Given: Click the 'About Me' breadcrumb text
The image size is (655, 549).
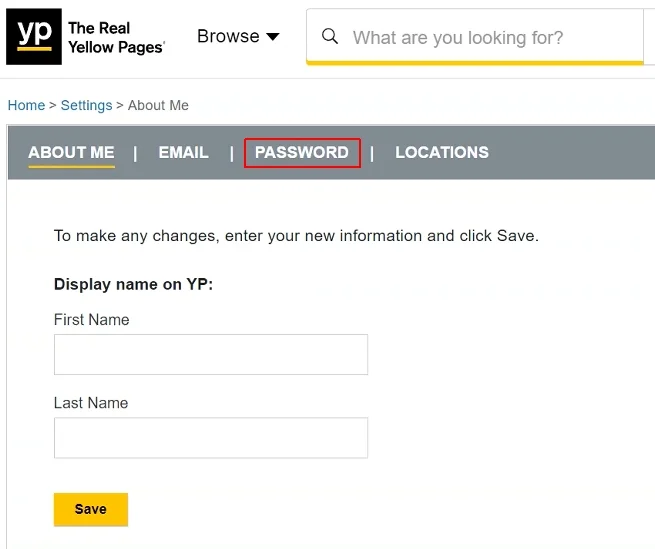Looking at the screenshot, I should [158, 105].
